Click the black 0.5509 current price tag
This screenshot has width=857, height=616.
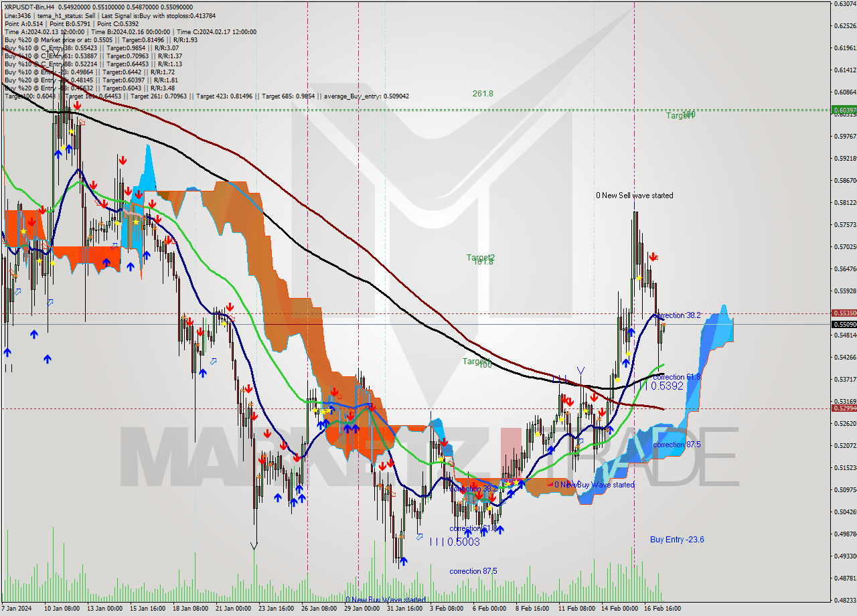844,325
